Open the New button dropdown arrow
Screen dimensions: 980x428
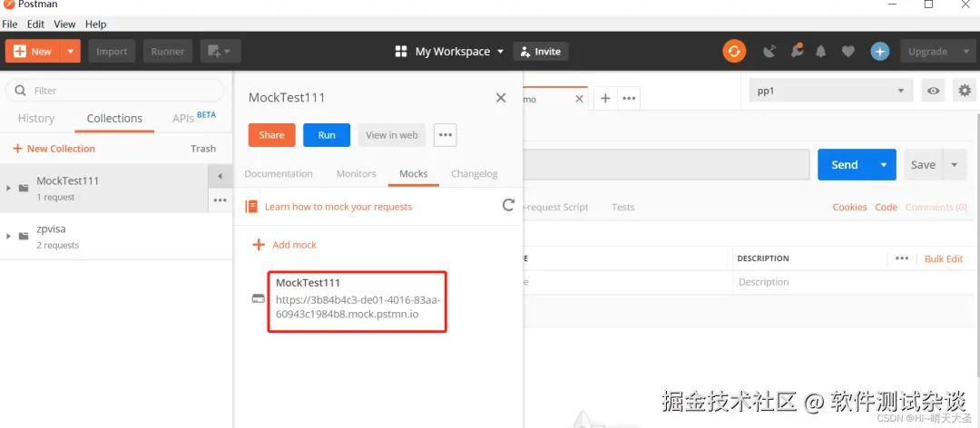(x=71, y=52)
